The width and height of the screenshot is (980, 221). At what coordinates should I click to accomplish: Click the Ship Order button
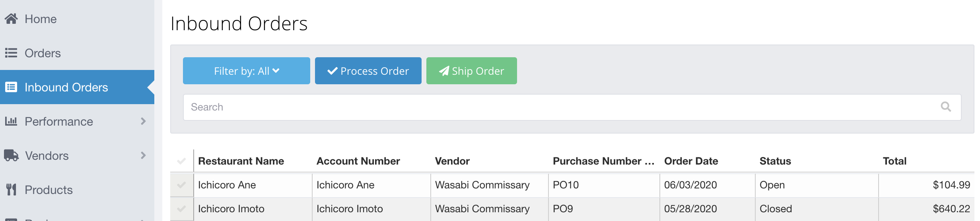click(x=472, y=71)
